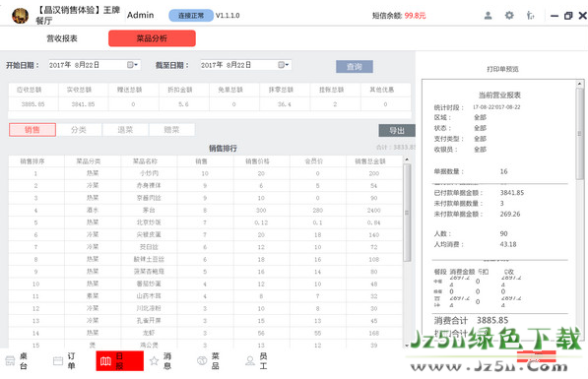Click the 员工 staff icon in bottom bar
The width and height of the screenshot is (588, 379).
point(250,360)
